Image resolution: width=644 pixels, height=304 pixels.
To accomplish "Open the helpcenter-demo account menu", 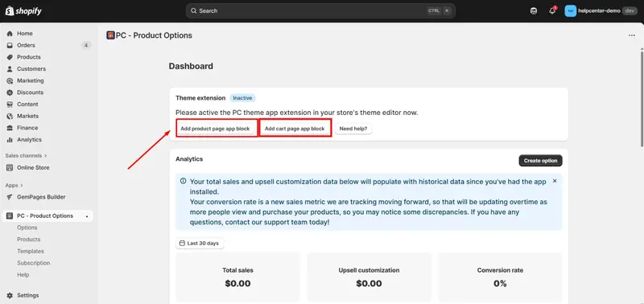I will (x=601, y=11).
